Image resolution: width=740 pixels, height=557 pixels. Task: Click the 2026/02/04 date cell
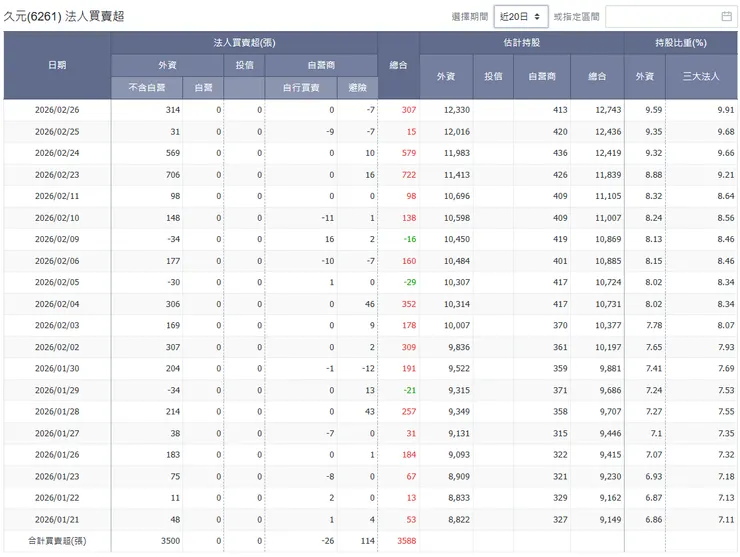tap(57, 304)
